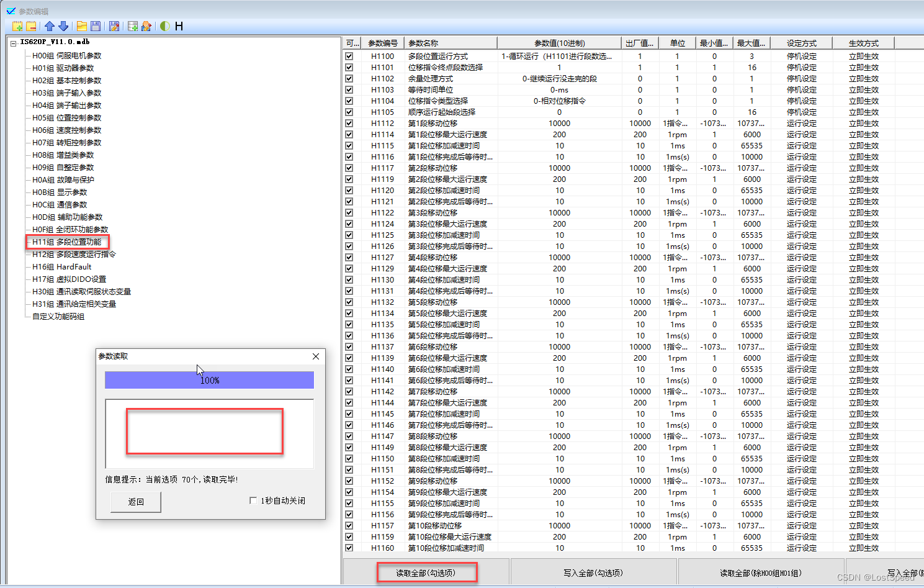Click the 读取全部(除H00组H01组) button
Viewport: 924px width, 588px height.
coord(761,573)
